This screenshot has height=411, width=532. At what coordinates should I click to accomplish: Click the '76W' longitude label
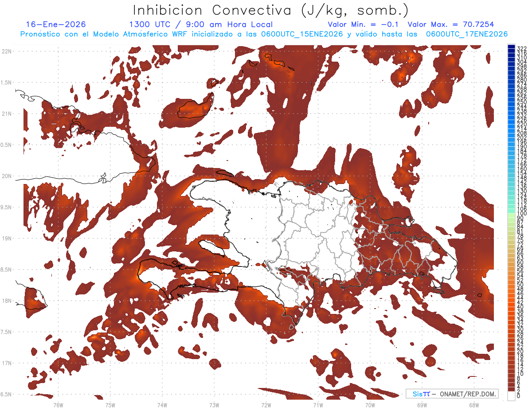click(58, 405)
